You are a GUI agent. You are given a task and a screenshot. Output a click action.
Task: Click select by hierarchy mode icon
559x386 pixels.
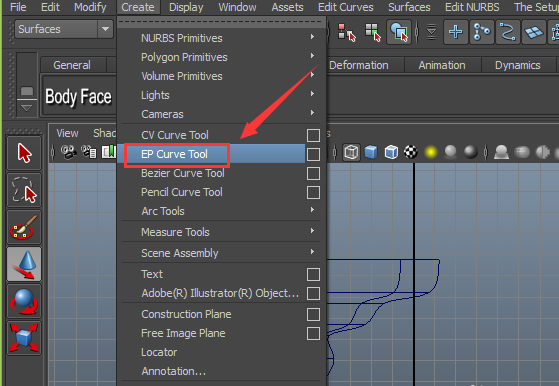tap(347, 32)
